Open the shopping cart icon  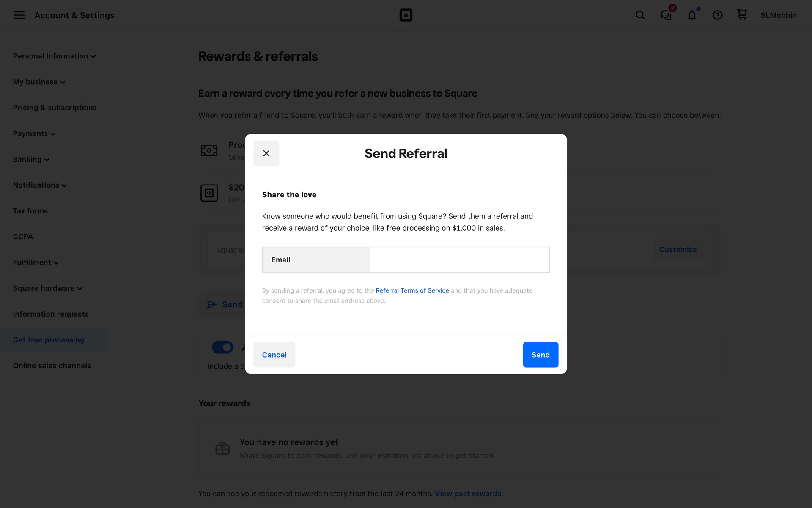742,15
